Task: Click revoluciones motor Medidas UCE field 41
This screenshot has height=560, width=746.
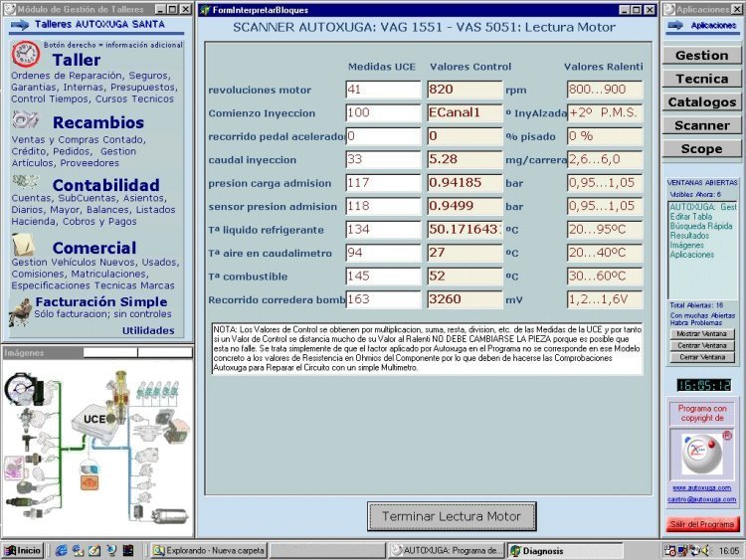Action: 383,90
